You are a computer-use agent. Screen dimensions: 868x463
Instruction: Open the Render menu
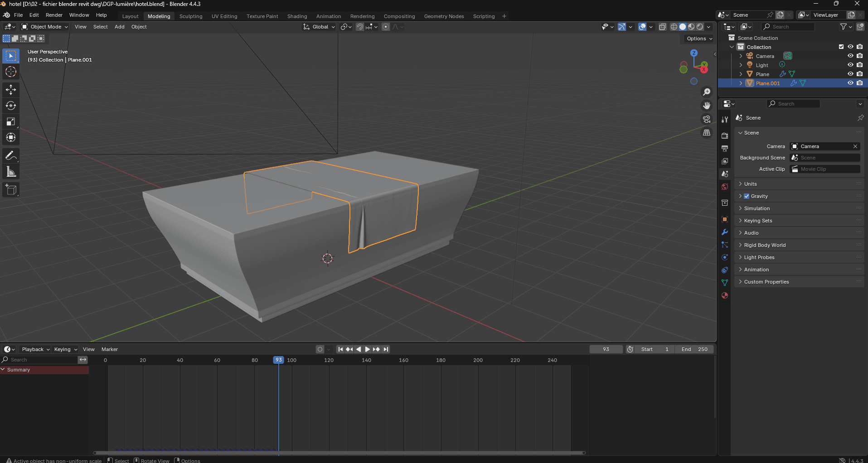pyautogui.click(x=54, y=15)
